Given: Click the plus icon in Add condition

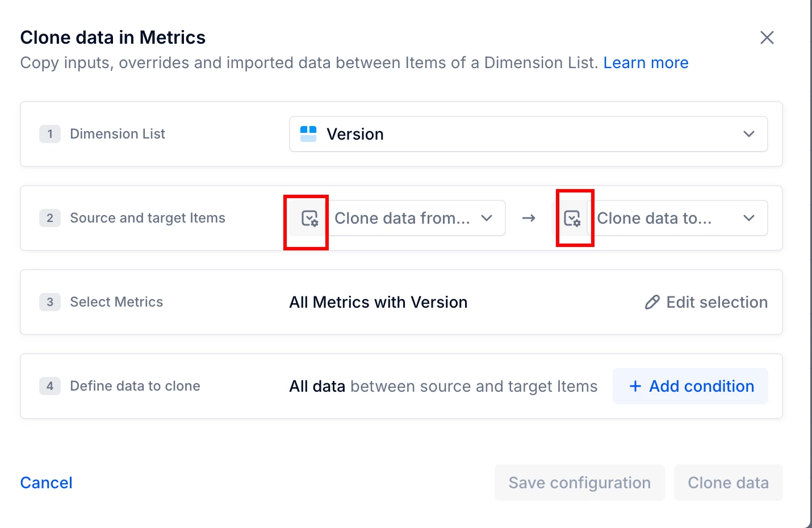Looking at the screenshot, I should point(635,386).
